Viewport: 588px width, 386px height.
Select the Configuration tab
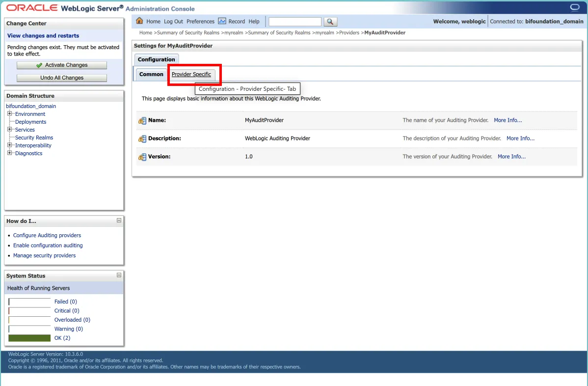157,59
